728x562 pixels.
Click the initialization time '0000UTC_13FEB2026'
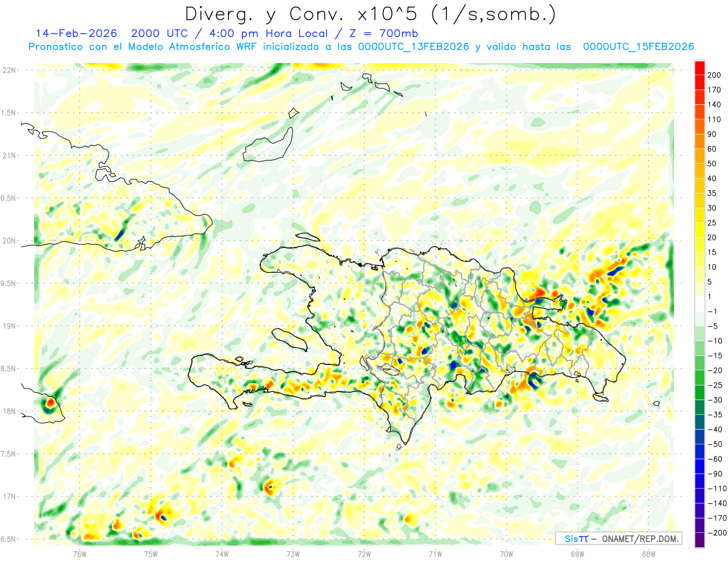pos(413,47)
